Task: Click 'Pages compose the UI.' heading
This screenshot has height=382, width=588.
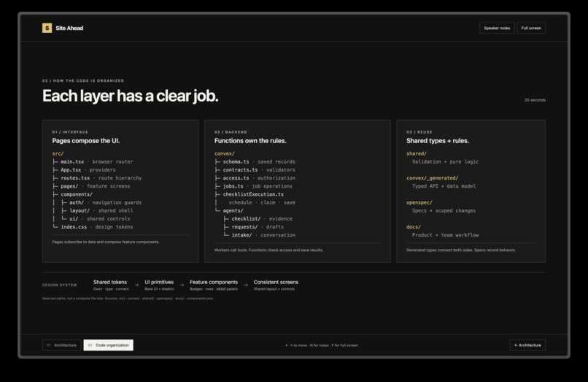Action: (86, 140)
